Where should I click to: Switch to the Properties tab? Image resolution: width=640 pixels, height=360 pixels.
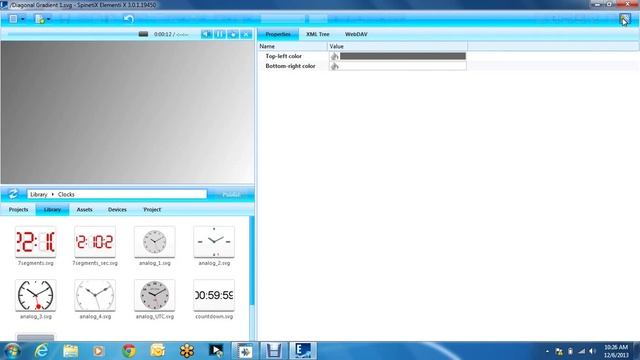[x=278, y=34]
